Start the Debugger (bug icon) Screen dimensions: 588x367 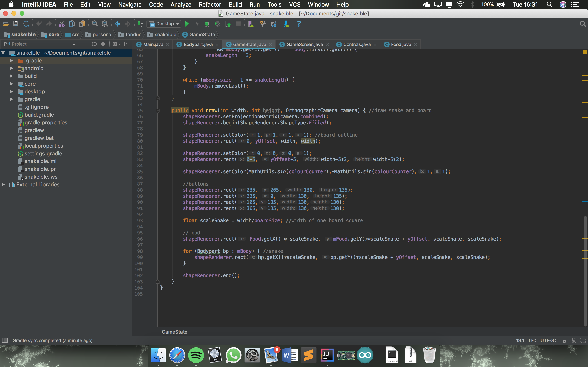point(207,23)
